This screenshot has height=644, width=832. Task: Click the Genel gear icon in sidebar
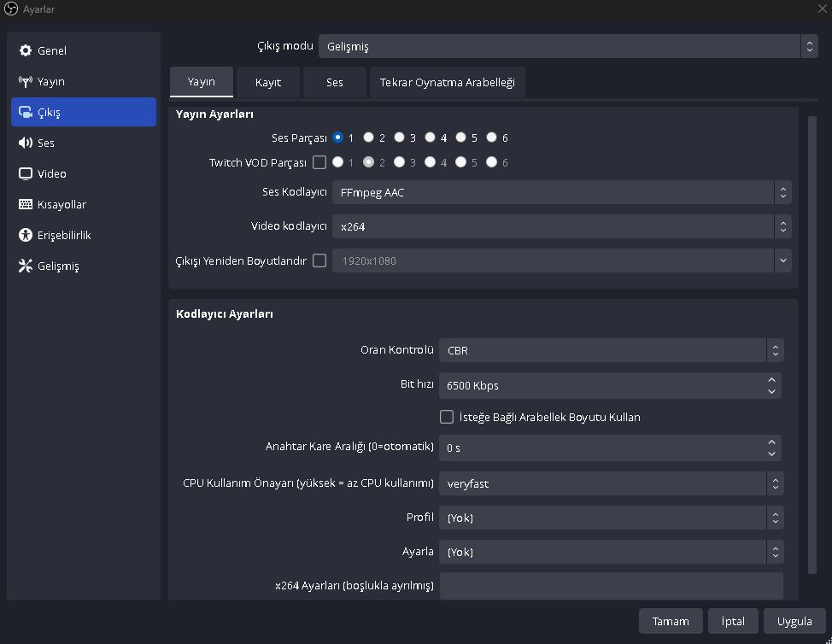26,51
